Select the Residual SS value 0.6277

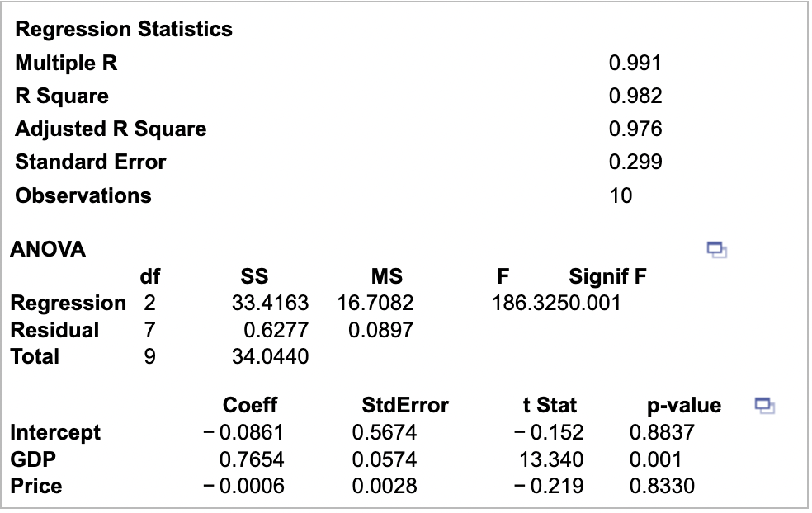(276, 330)
